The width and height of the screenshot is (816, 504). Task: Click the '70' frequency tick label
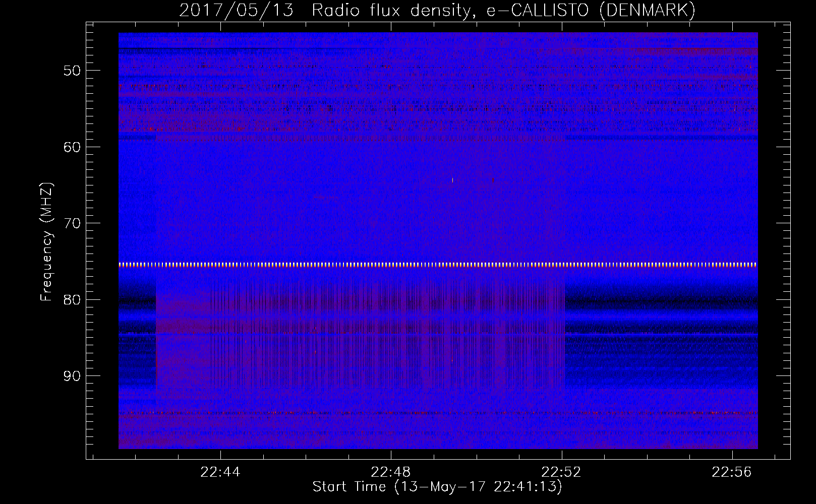(72, 223)
